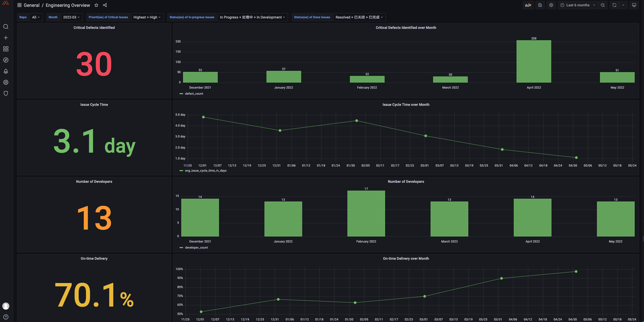Click the share dashboard icon
Screen dimensions: 644x322
point(105,5)
